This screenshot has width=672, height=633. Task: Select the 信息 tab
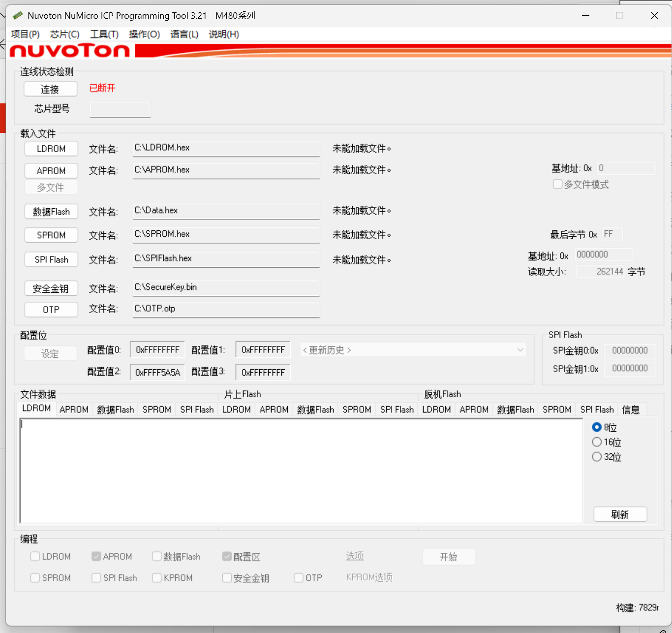631,410
